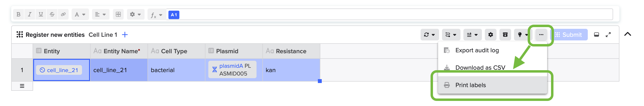This screenshot has height=106, width=644.
Task: Click the merge cells table icon
Action: 118,15
